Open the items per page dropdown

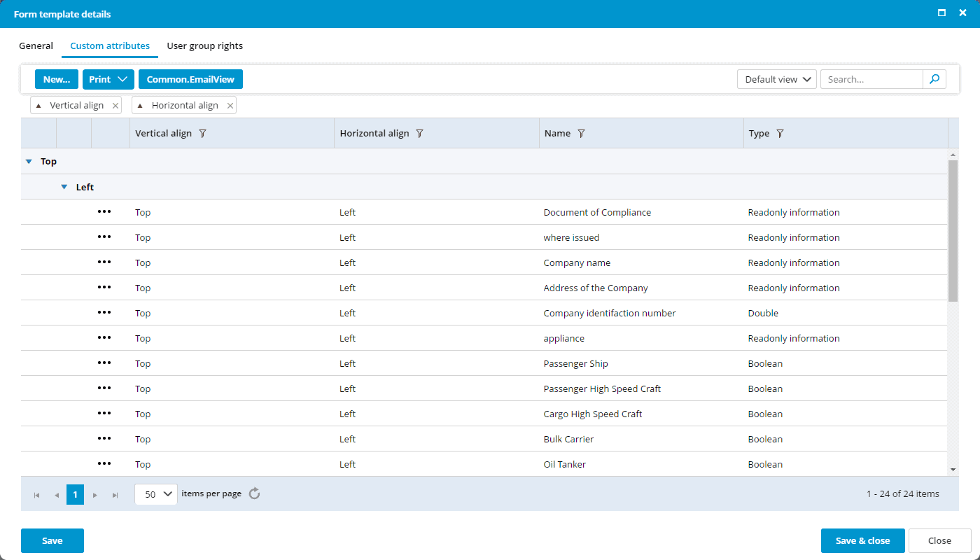tap(156, 493)
